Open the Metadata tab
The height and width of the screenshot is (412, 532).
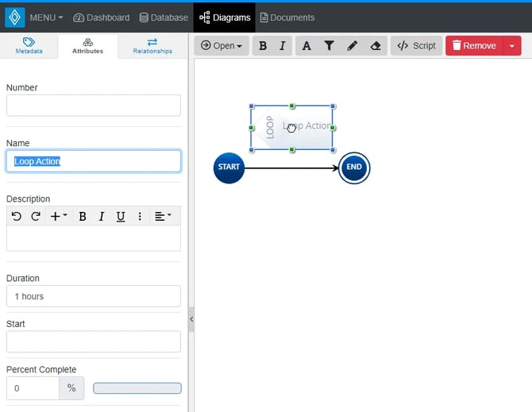point(29,46)
